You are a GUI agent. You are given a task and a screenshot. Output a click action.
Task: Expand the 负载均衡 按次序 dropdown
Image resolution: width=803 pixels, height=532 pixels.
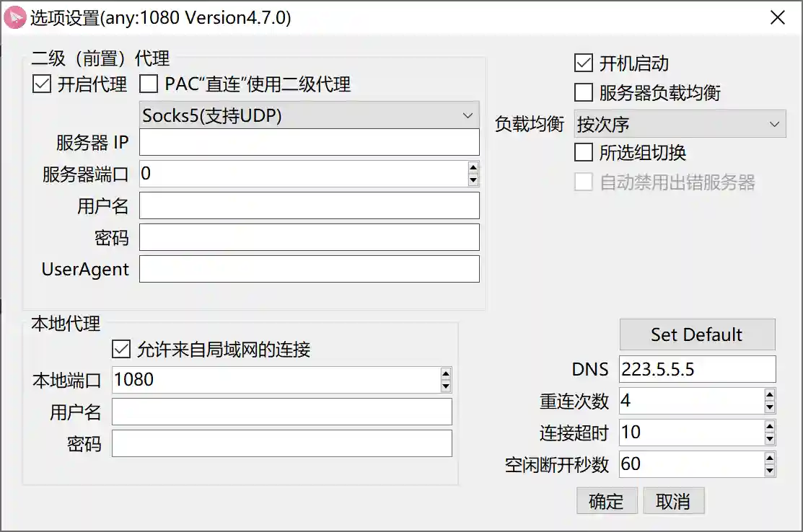pos(679,125)
